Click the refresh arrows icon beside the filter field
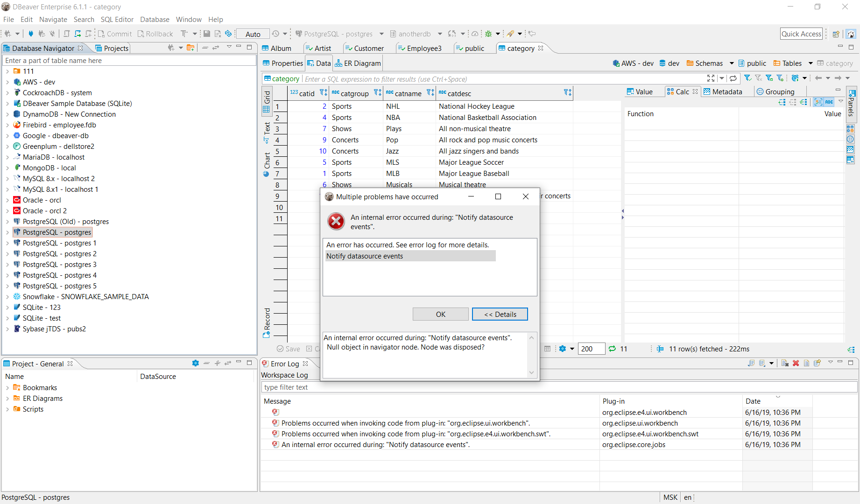 click(x=733, y=78)
